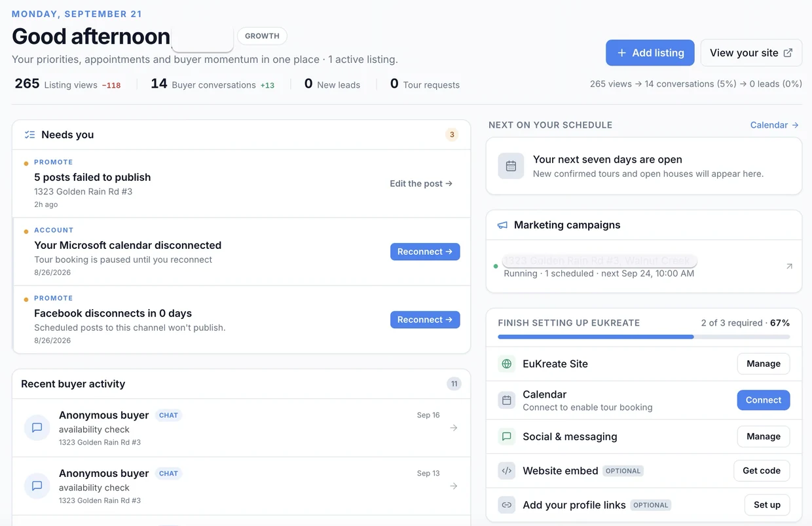Select the 0 New leads stat
The image size is (812, 526).
pyautogui.click(x=332, y=84)
